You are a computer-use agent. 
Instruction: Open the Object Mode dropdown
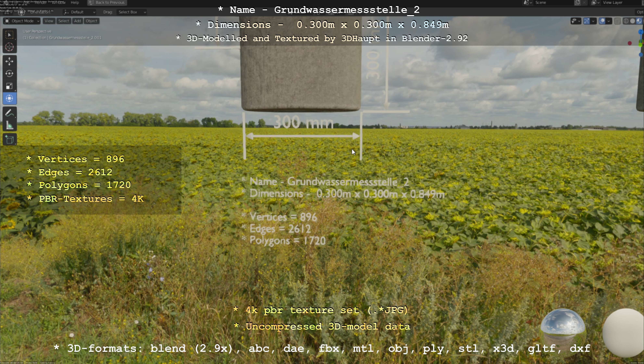click(22, 21)
